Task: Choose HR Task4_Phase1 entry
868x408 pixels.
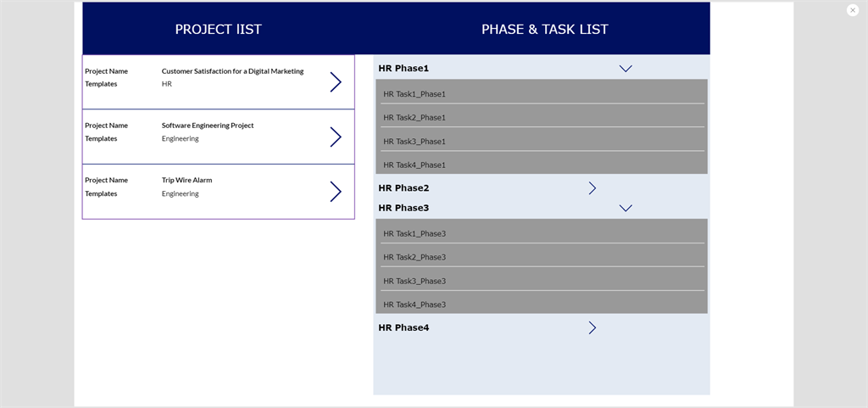Action: [x=415, y=165]
